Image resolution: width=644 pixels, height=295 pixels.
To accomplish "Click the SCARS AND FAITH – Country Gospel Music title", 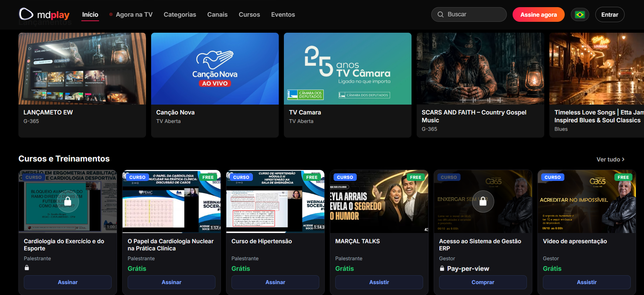I will (x=474, y=116).
